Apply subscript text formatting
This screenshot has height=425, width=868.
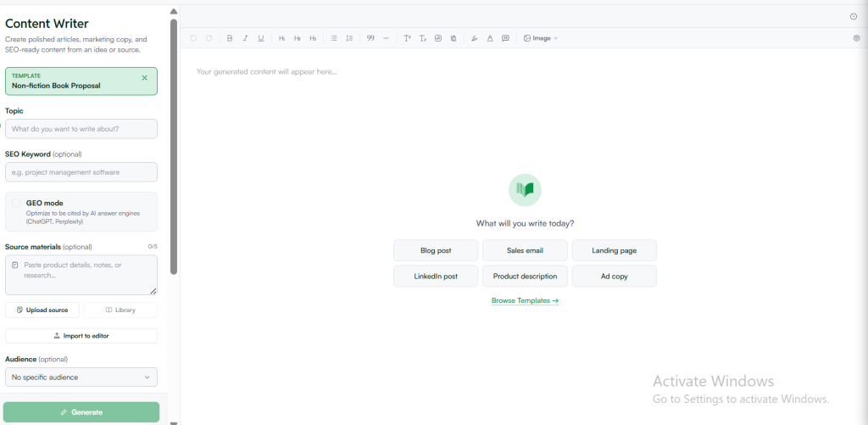(x=422, y=38)
